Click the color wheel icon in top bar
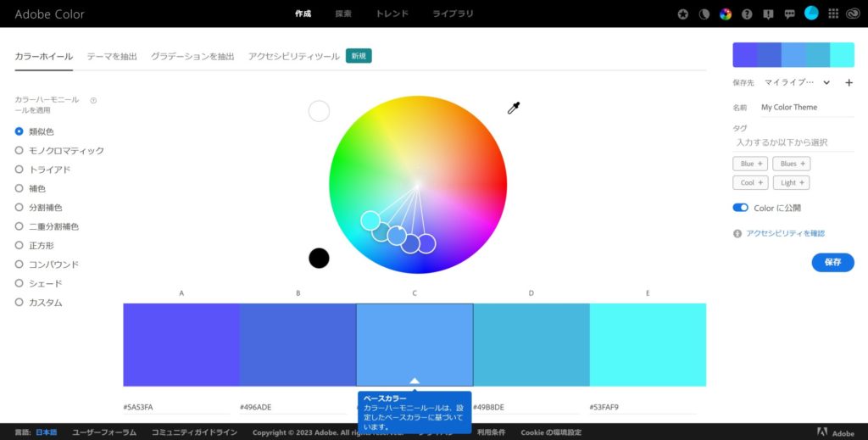 [x=725, y=14]
